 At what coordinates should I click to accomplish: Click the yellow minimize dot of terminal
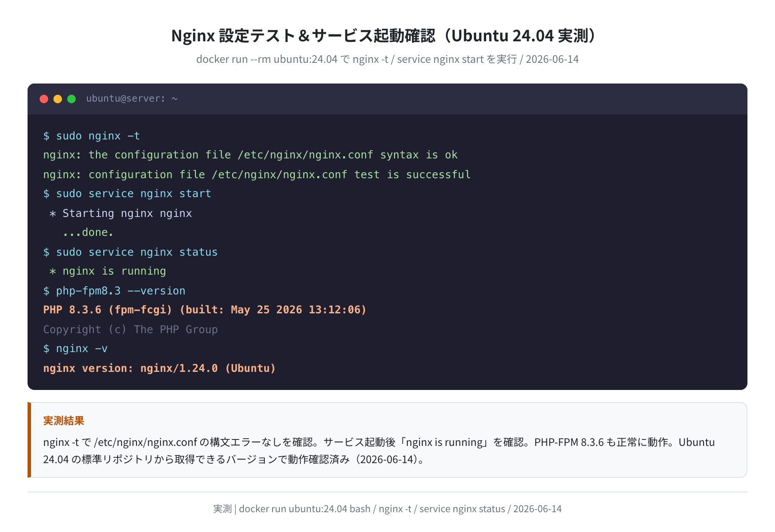58,99
